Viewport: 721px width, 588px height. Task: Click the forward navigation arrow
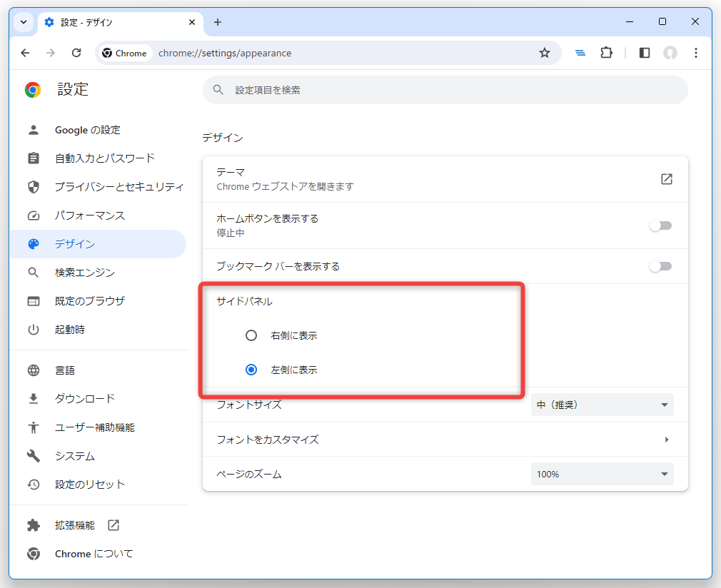51,53
